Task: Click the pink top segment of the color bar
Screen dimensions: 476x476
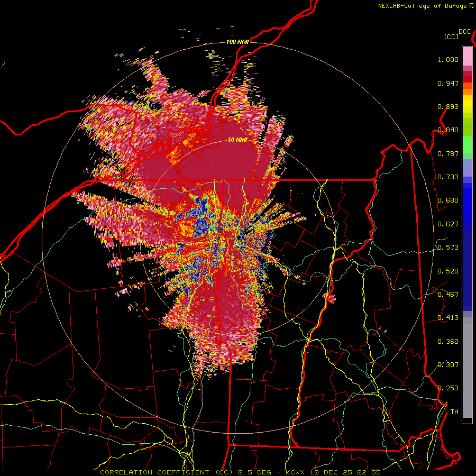Action: pyautogui.click(x=467, y=57)
